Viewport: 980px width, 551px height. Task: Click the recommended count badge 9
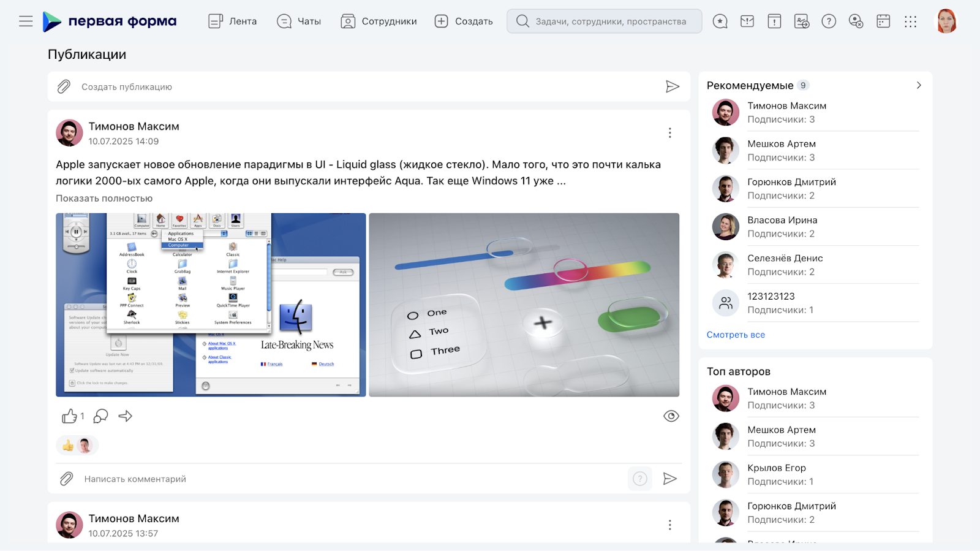tap(803, 85)
